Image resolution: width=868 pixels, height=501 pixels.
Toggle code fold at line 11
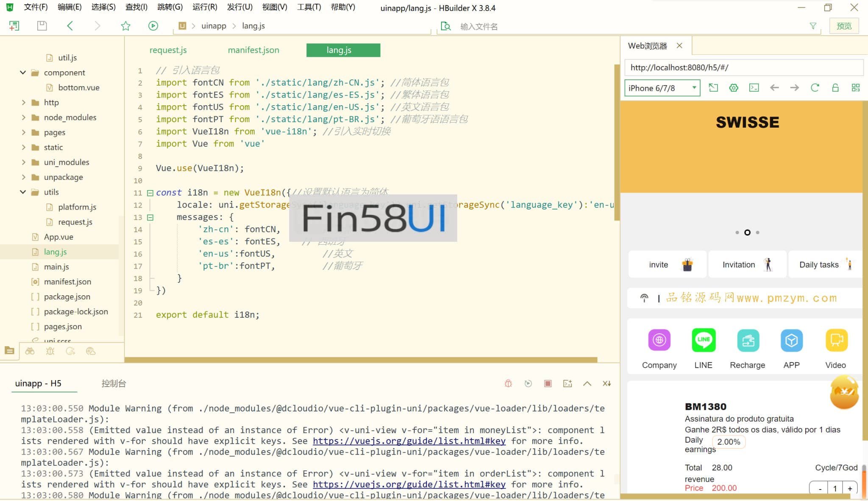click(150, 193)
